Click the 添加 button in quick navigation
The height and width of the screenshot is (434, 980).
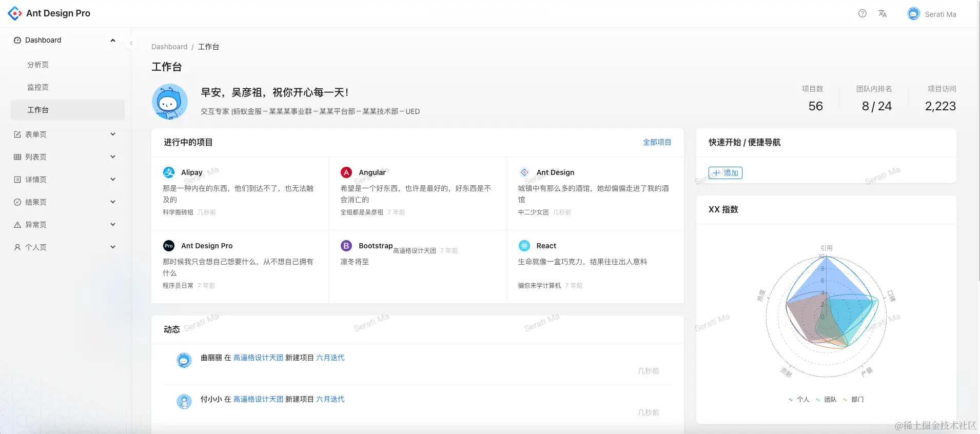[726, 173]
